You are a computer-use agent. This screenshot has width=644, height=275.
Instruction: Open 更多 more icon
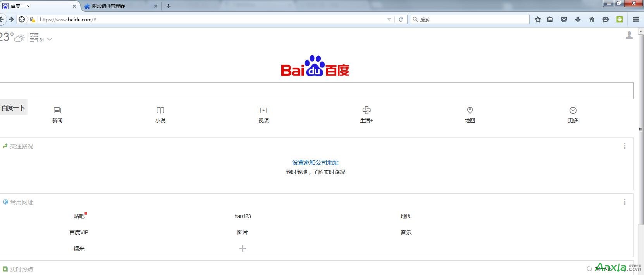click(573, 110)
